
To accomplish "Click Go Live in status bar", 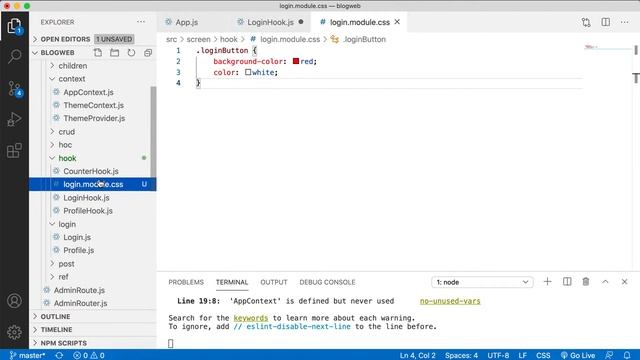I will [x=578, y=356].
